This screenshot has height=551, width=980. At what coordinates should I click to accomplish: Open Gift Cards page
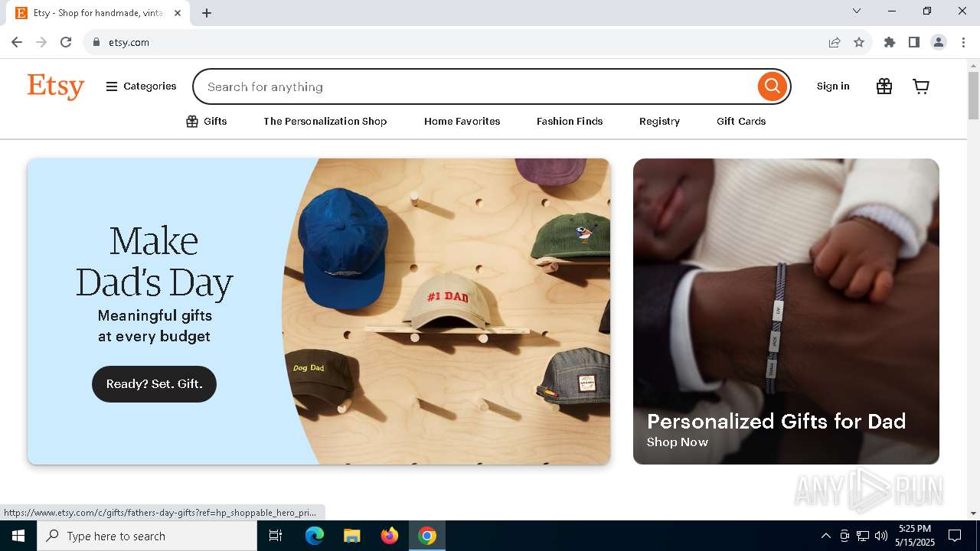coord(741,121)
